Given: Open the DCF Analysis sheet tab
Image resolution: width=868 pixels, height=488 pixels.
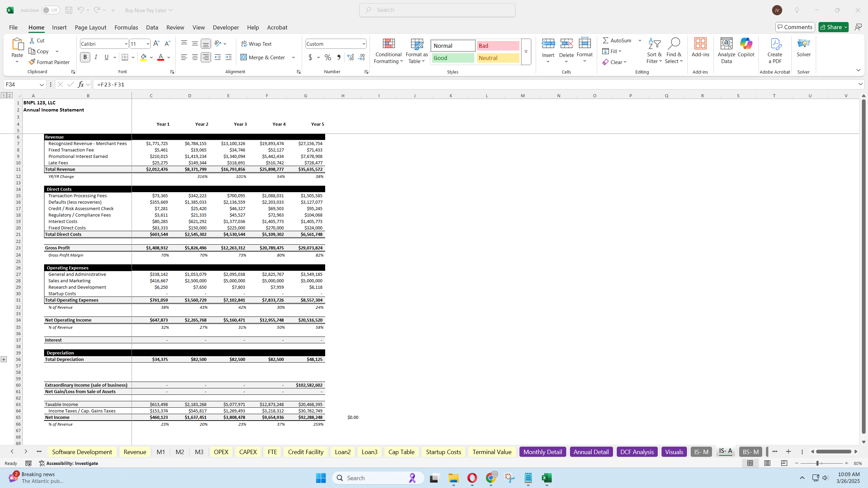Looking at the screenshot, I should click(636, 452).
